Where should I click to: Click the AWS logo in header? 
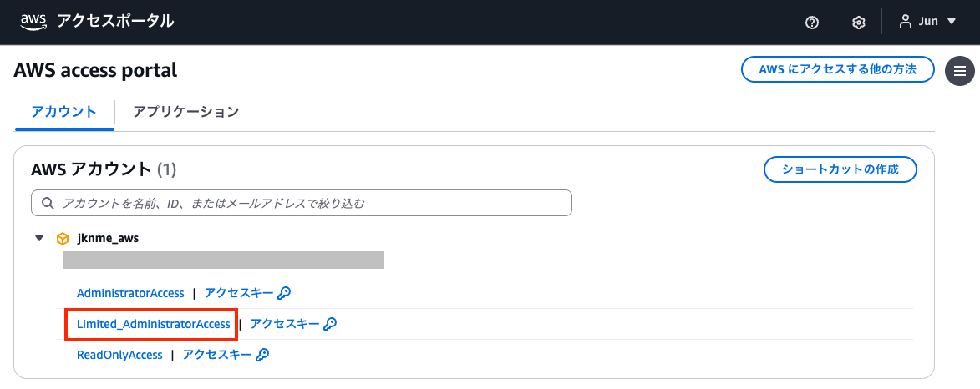tap(33, 22)
